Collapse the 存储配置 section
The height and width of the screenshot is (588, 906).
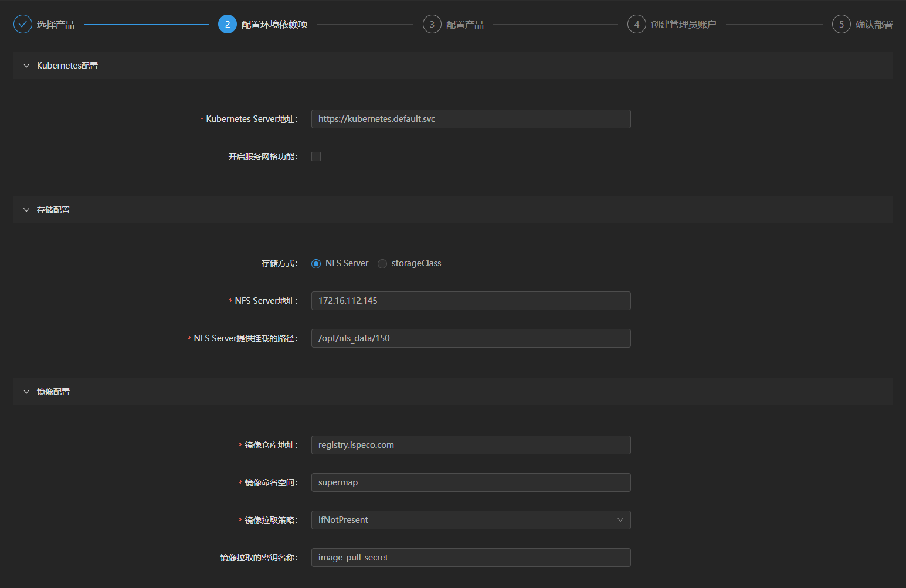26,209
